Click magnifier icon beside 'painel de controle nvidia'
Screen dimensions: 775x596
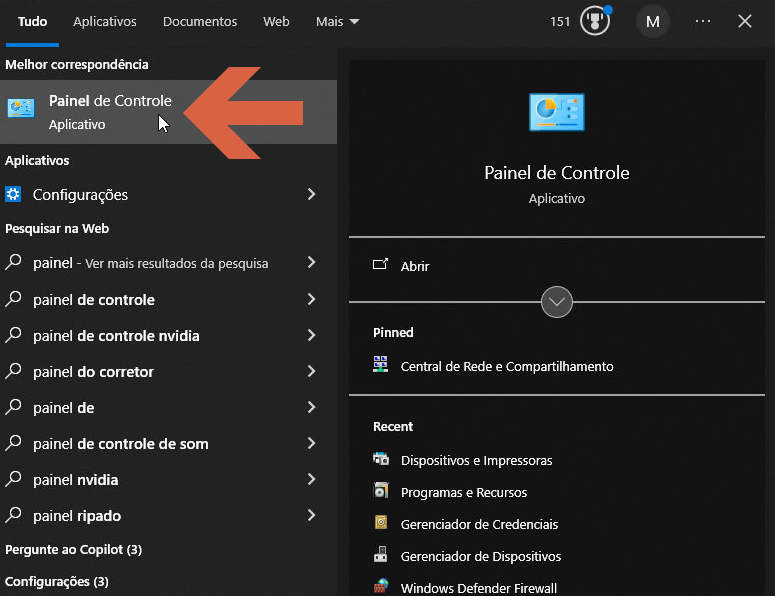click(x=13, y=335)
